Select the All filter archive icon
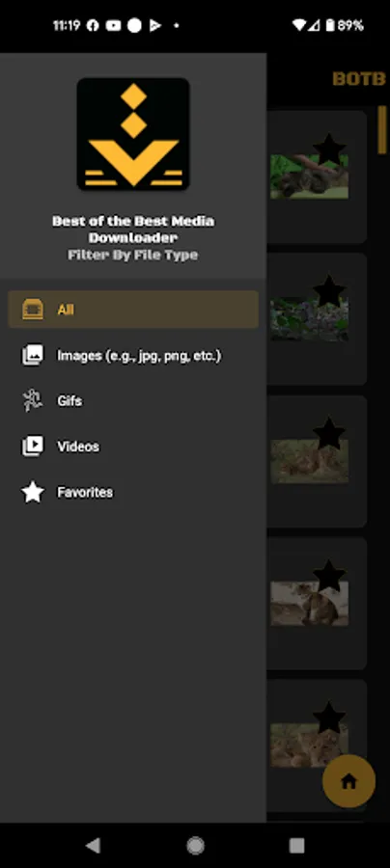 pyautogui.click(x=33, y=310)
